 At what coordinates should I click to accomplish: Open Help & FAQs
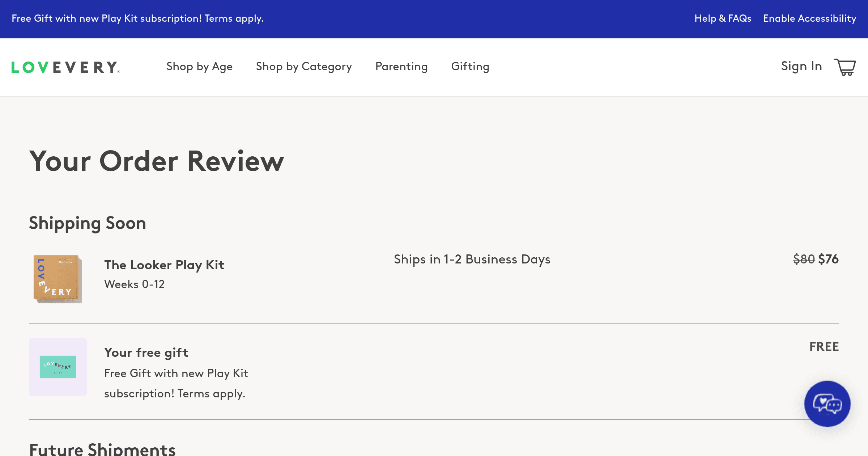(x=723, y=18)
